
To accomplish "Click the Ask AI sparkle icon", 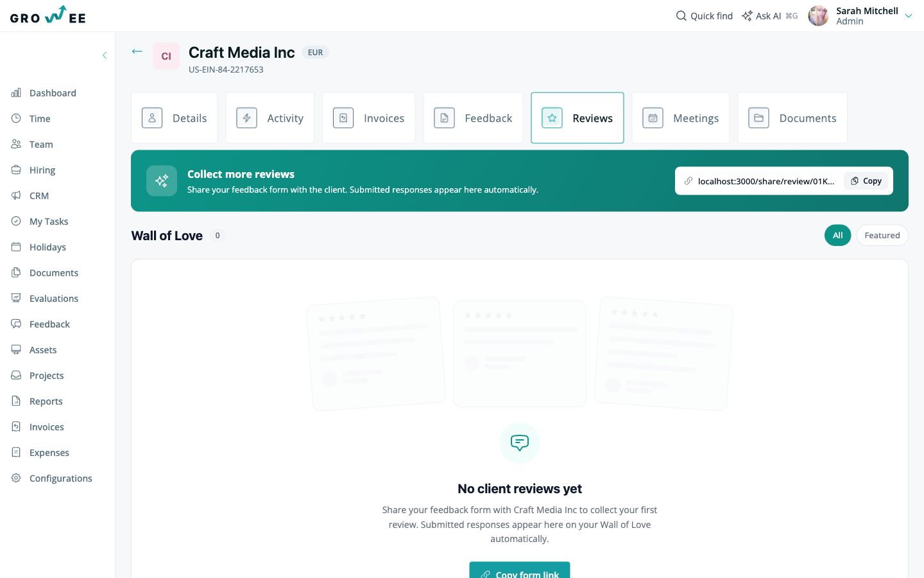I will click(x=747, y=15).
